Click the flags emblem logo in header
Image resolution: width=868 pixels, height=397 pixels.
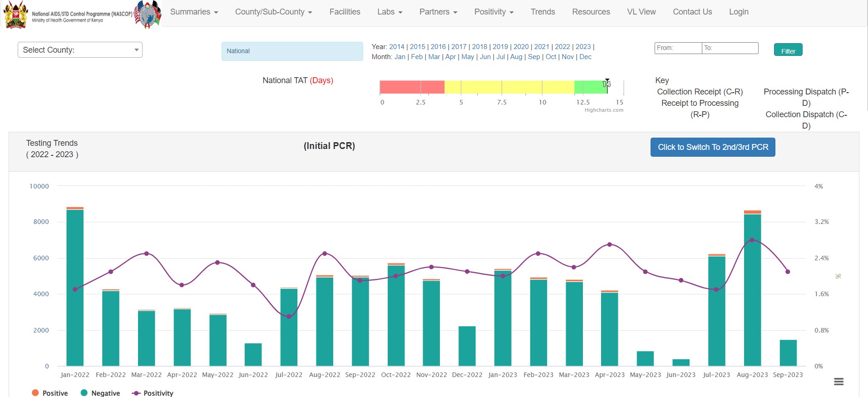(148, 14)
